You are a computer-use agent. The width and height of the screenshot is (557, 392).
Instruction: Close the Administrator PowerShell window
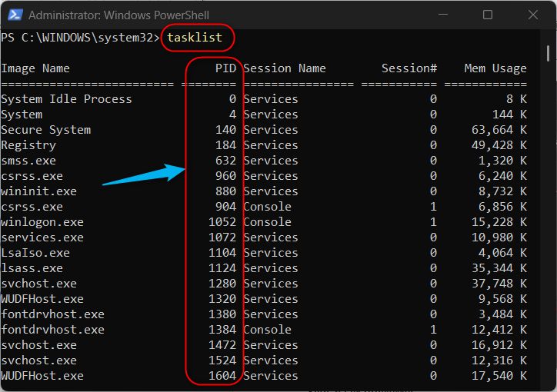533,15
